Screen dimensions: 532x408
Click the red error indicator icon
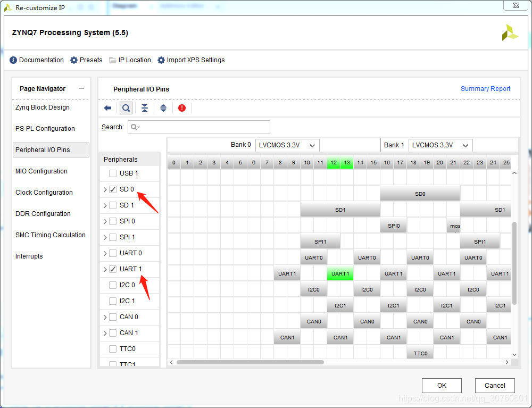tap(182, 108)
